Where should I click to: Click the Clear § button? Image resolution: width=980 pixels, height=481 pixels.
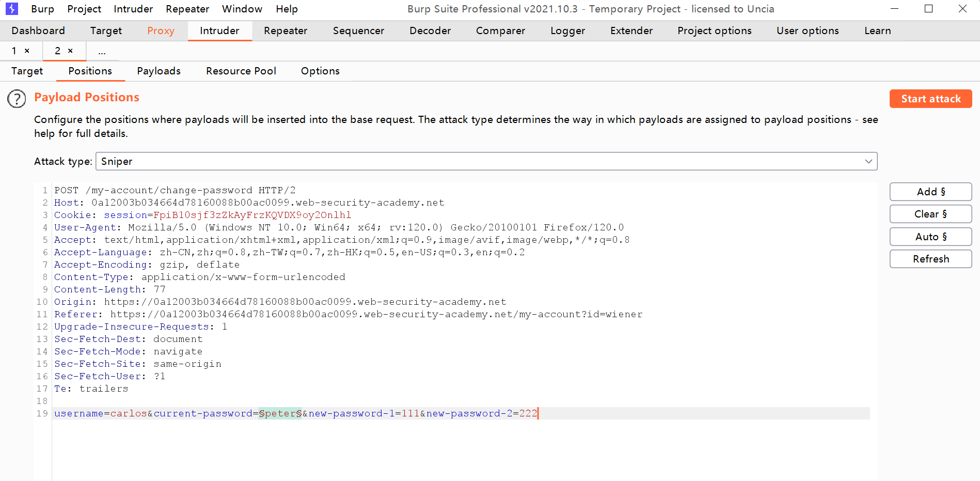[x=930, y=214]
